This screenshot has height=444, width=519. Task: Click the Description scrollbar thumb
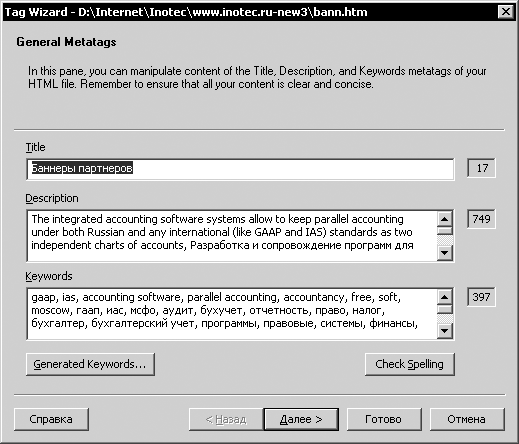445,231
